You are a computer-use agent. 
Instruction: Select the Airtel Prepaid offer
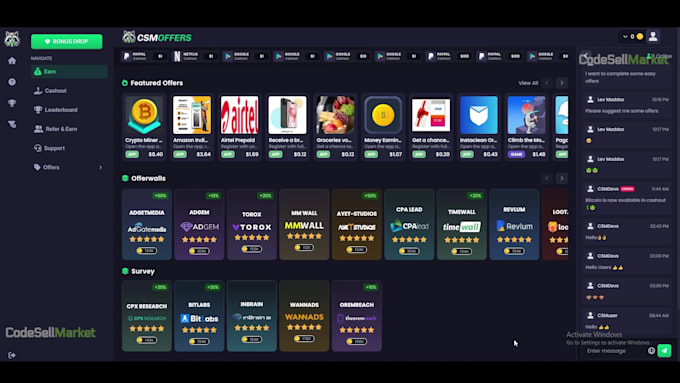(240, 126)
